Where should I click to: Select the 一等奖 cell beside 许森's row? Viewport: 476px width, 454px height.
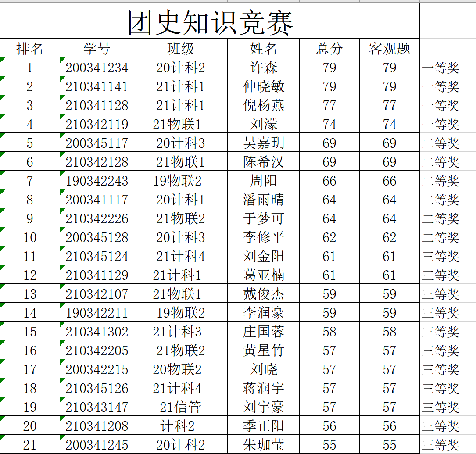tap(441, 68)
